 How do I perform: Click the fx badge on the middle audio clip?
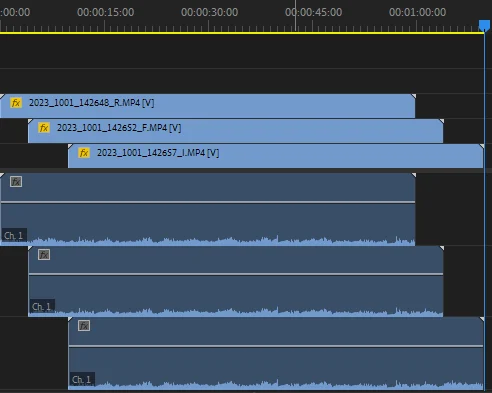pyautogui.click(x=44, y=255)
